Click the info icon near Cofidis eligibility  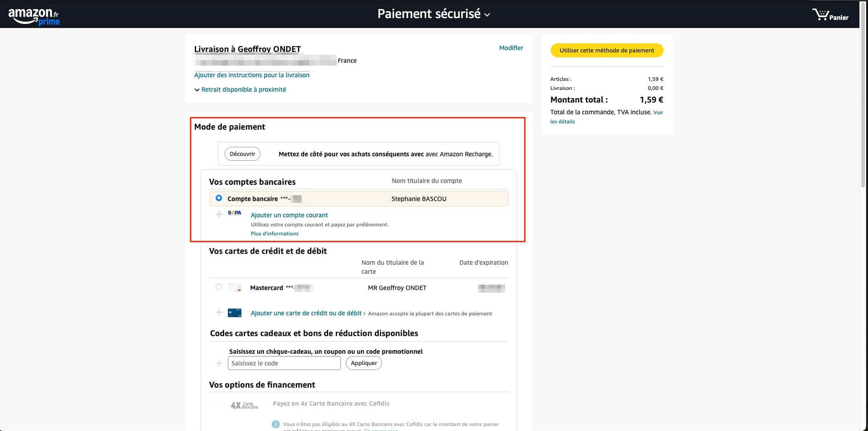(275, 424)
